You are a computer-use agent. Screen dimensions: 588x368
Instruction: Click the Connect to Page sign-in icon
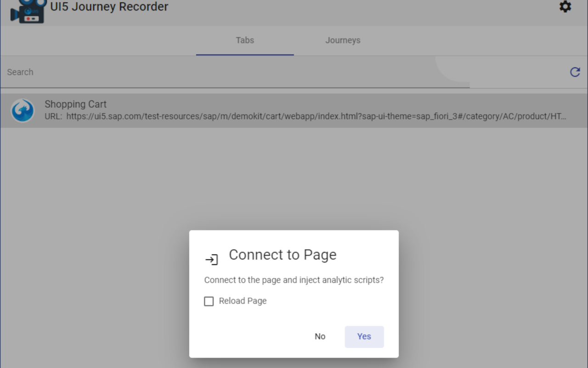tap(211, 259)
